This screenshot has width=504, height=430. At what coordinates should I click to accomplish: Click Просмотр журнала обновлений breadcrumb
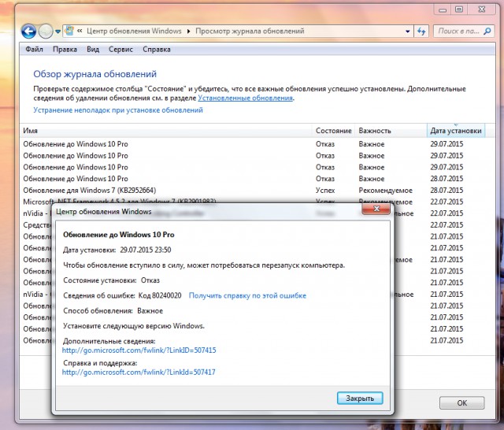pyautogui.click(x=250, y=32)
